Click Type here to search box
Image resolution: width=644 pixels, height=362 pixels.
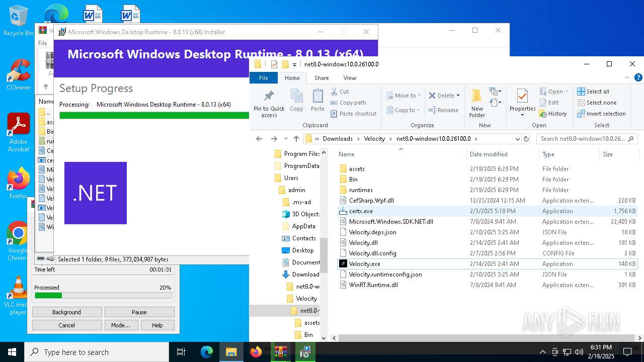(x=97, y=352)
